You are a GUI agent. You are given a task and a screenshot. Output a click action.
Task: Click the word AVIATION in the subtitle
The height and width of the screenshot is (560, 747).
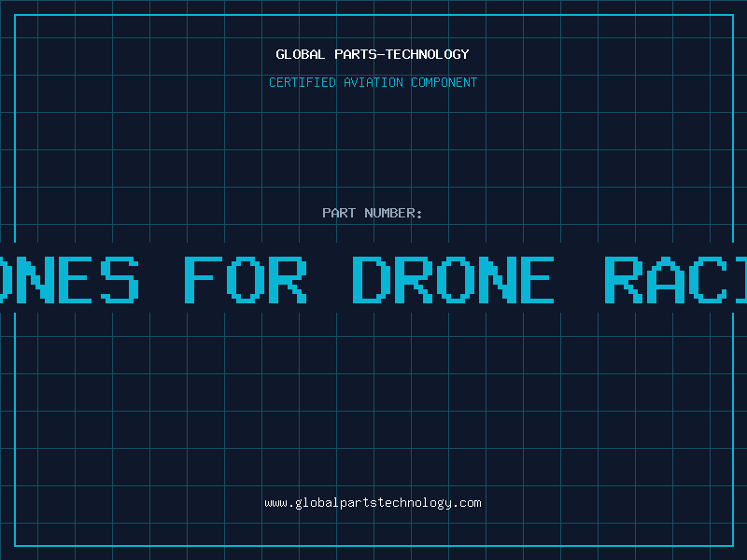[x=373, y=82]
